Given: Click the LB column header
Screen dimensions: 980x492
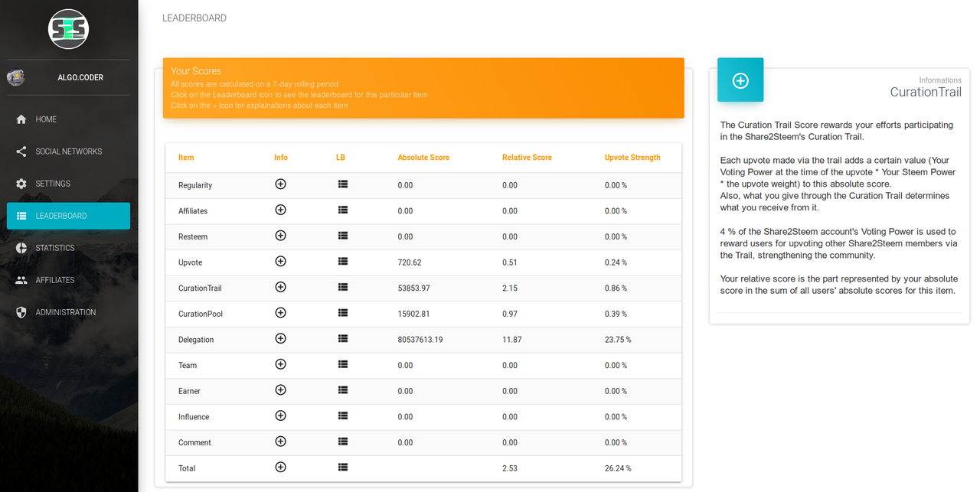Looking at the screenshot, I should tap(341, 158).
